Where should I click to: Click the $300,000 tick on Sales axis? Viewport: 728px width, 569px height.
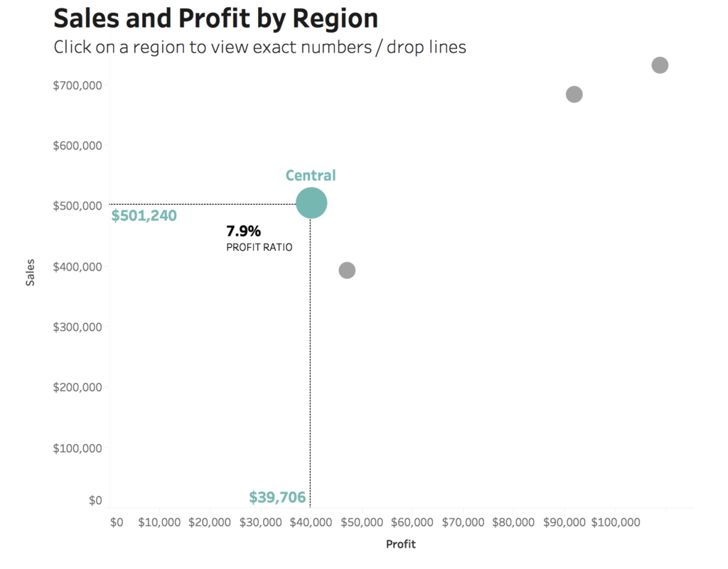pyautogui.click(x=77, y=327)
